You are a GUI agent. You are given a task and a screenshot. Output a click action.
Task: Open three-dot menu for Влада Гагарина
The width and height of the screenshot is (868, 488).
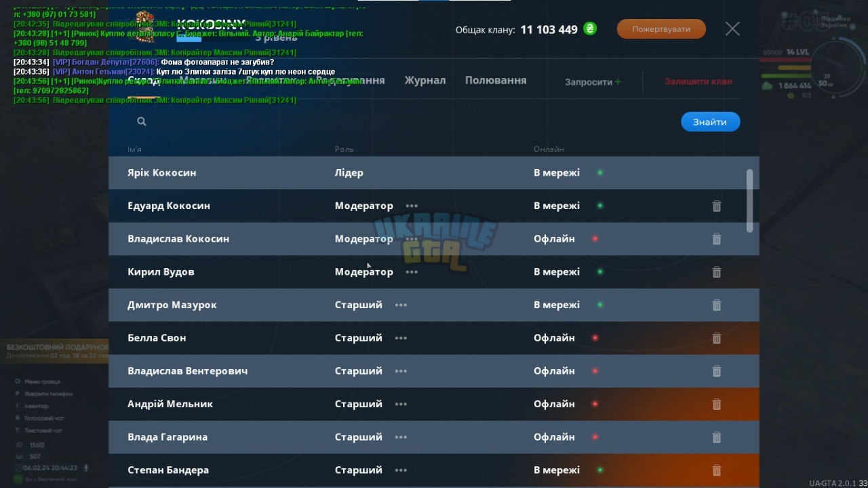pos(401,438)
